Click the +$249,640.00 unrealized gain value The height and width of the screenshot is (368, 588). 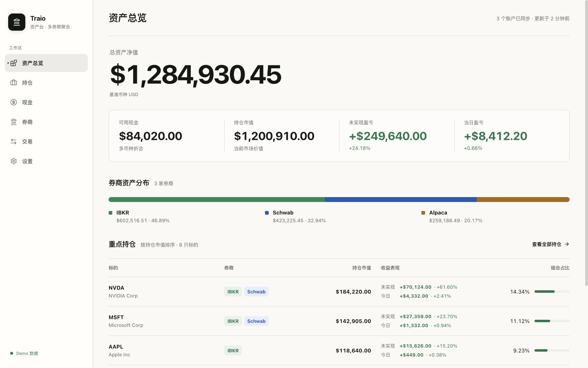pos(388,136)
